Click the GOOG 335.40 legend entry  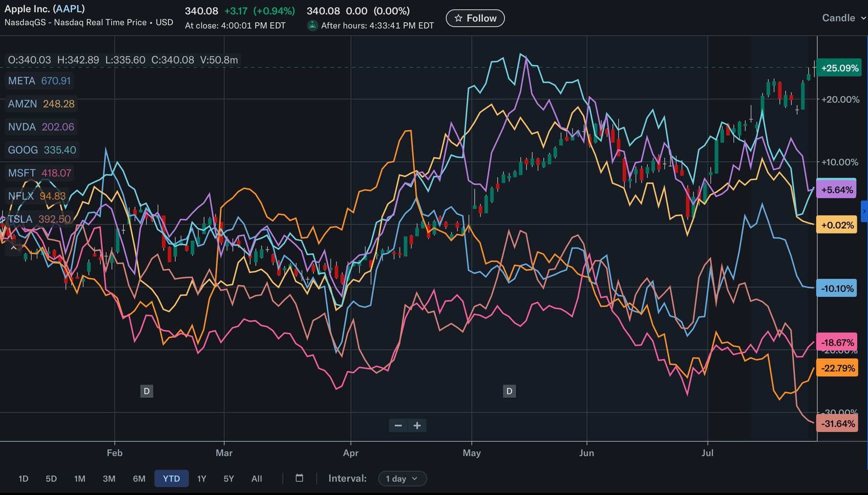pos(42,150)
